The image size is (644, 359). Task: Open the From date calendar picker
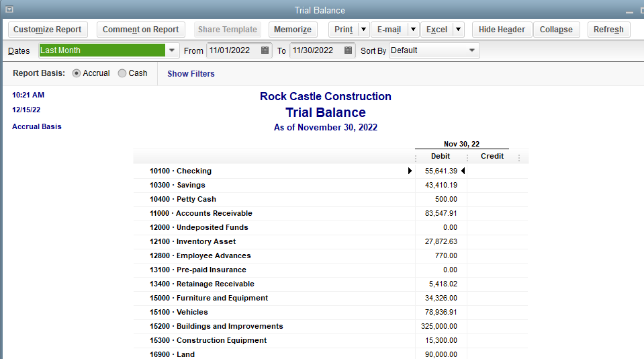265,50
